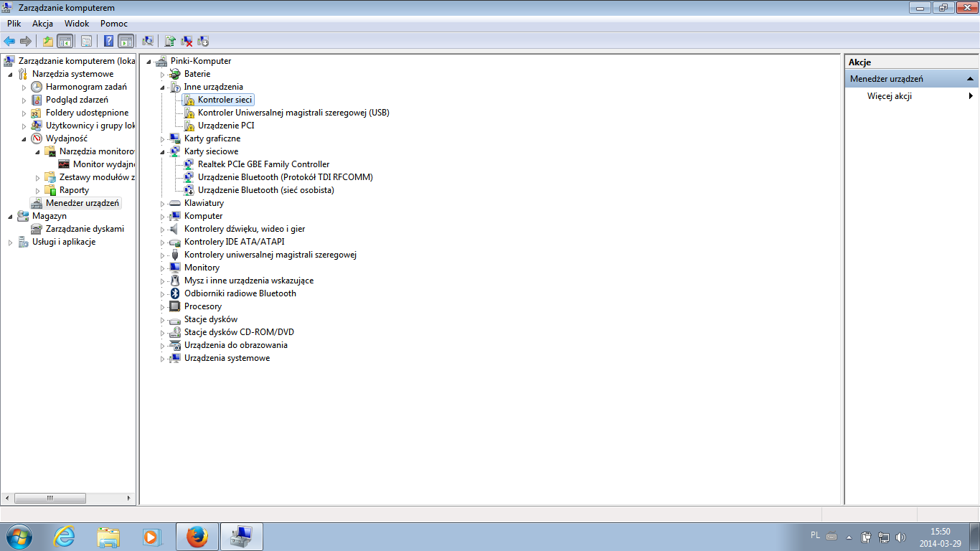The image size is (980, 551).
Task: Click the blue Help question mark icon
Action: 108,41
